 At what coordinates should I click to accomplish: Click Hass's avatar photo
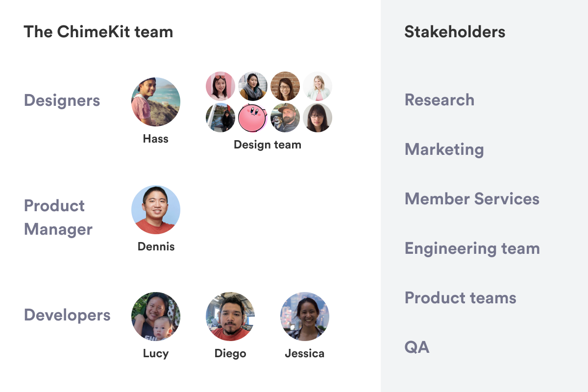pyautogui.click(x=156, y=102)
